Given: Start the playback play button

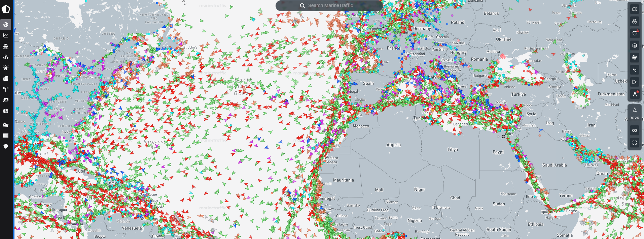Looking at the screenshot, I should pyautogui.click(x=635, y=82).
